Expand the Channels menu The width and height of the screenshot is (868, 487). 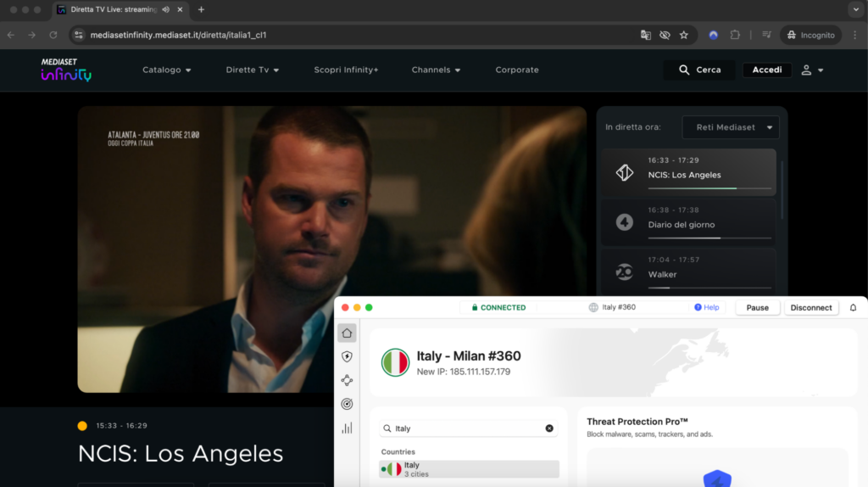coord(437,70)
